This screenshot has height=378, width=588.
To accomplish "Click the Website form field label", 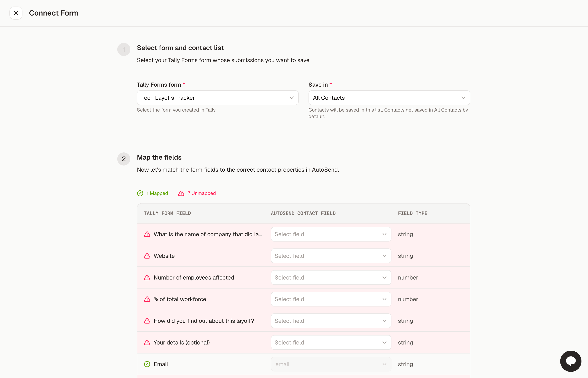I will click(x=164, y=256).
